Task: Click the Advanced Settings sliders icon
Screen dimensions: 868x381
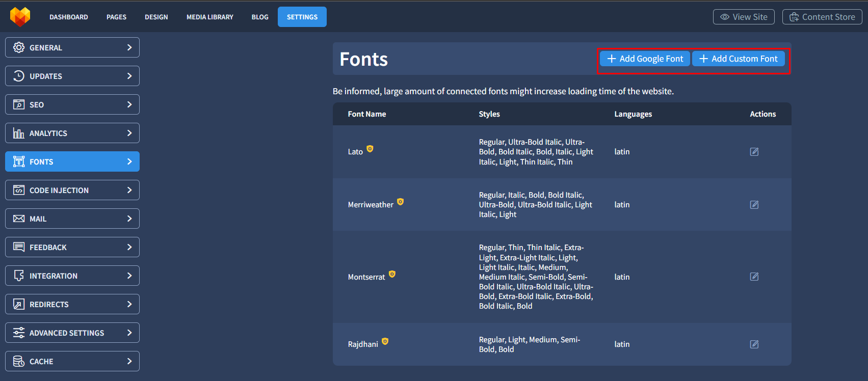Action: tap(19, 333)
